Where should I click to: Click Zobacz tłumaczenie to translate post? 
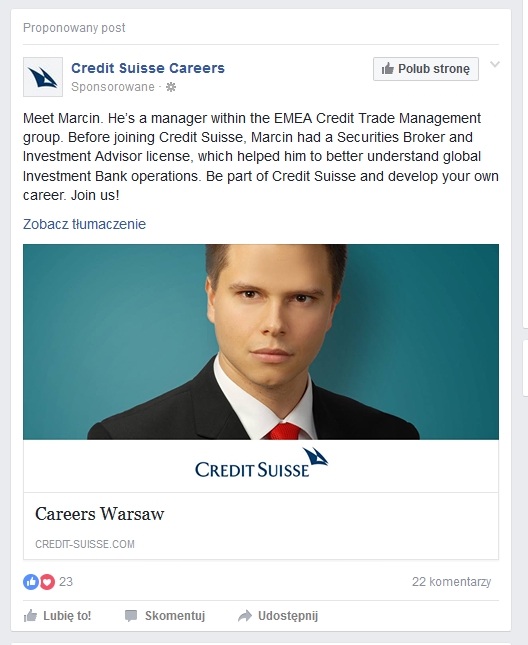point(84,224)
